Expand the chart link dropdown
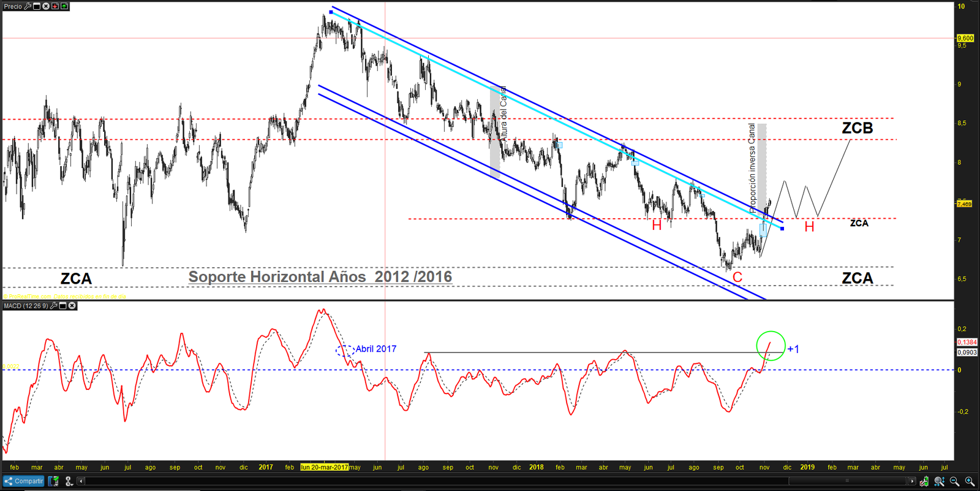The width and height of the screenshot is (980, 491). click(x=69, y=481)
